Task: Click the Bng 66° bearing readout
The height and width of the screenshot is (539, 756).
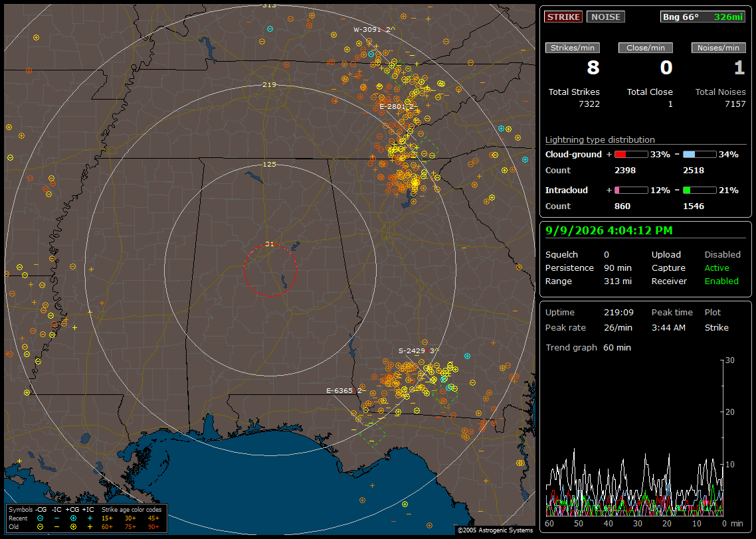Action: [680, 17]
